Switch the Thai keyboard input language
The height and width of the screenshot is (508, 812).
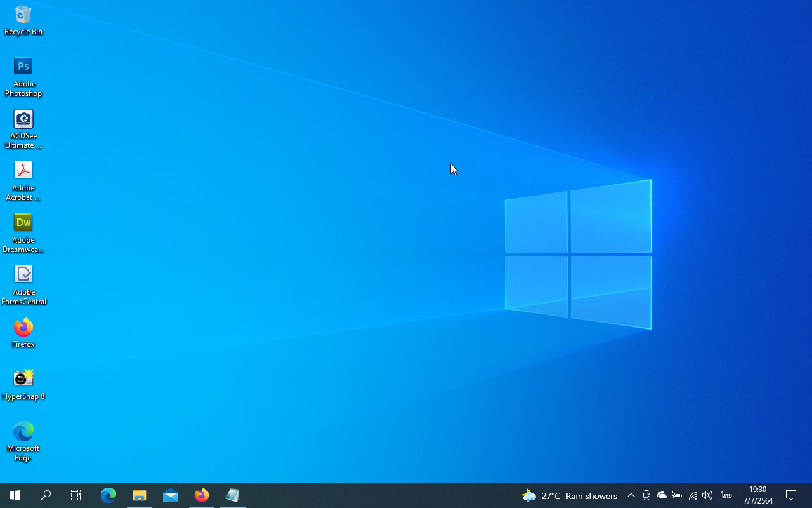(726, 495)
